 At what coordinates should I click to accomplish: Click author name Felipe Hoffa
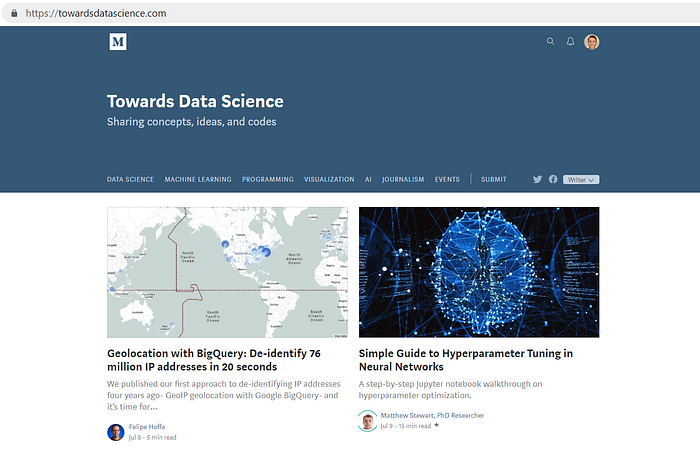click(147, 427)
